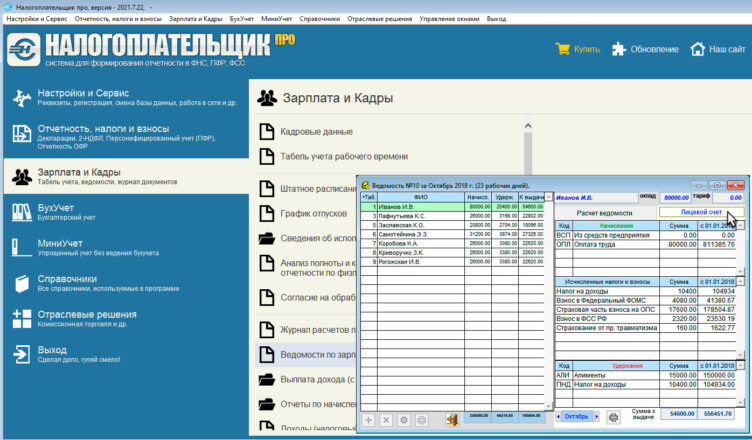Click the Наш сайт link
Screen dimensions: 752x440
727,49
